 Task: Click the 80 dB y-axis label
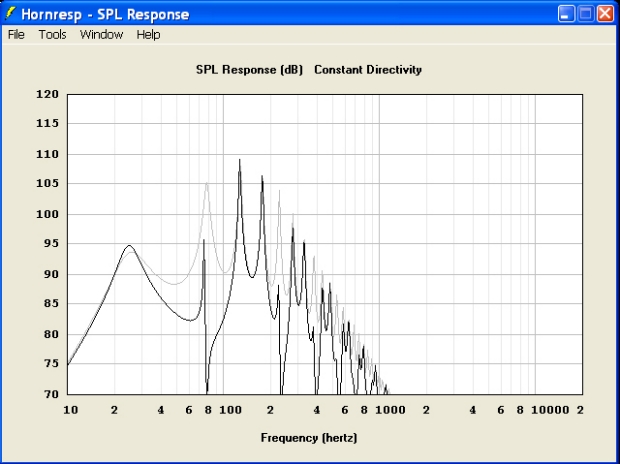click(x=50, y=334)
